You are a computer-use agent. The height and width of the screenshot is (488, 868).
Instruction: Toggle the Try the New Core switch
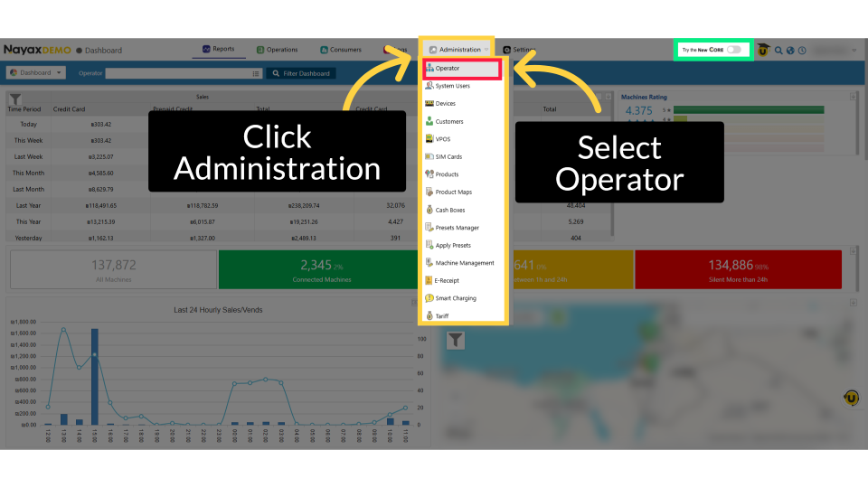pyautogui.click(x=733, y=50)
